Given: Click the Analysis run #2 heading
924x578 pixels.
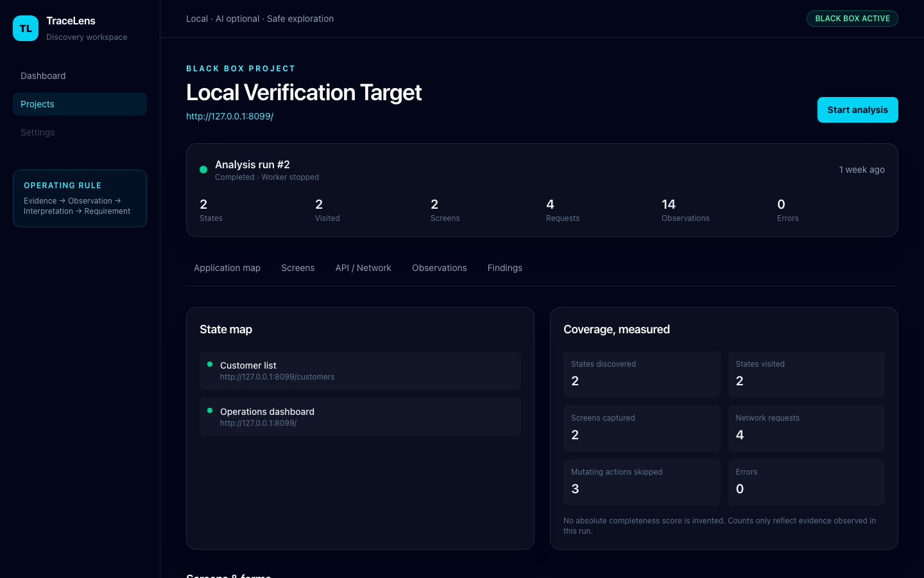Looking at the screenshot, I should click(x=252, y=164).
